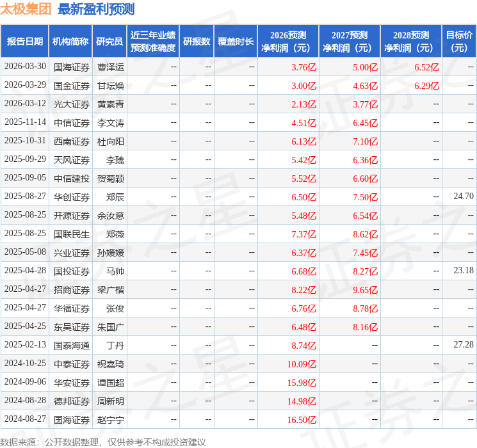Click the 2027预测净利润 column header
The width and height of the screenshot is (477, 448).
[x=349, y=42]
